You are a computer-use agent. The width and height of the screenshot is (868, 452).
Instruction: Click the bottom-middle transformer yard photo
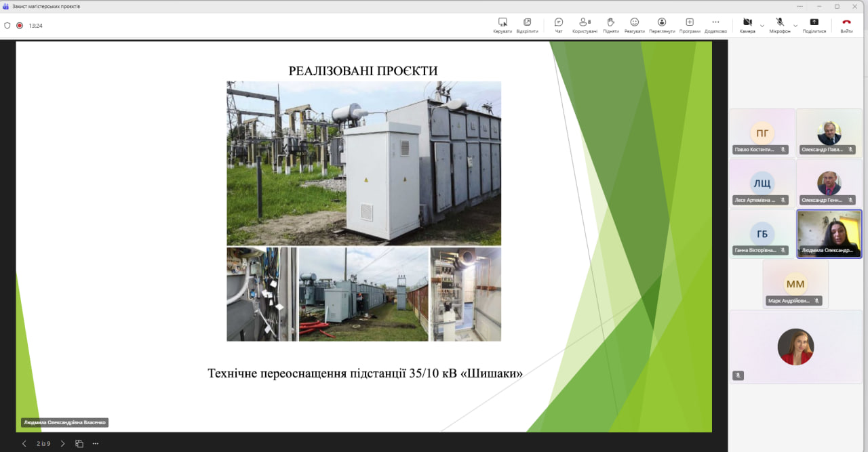(363, 294)
